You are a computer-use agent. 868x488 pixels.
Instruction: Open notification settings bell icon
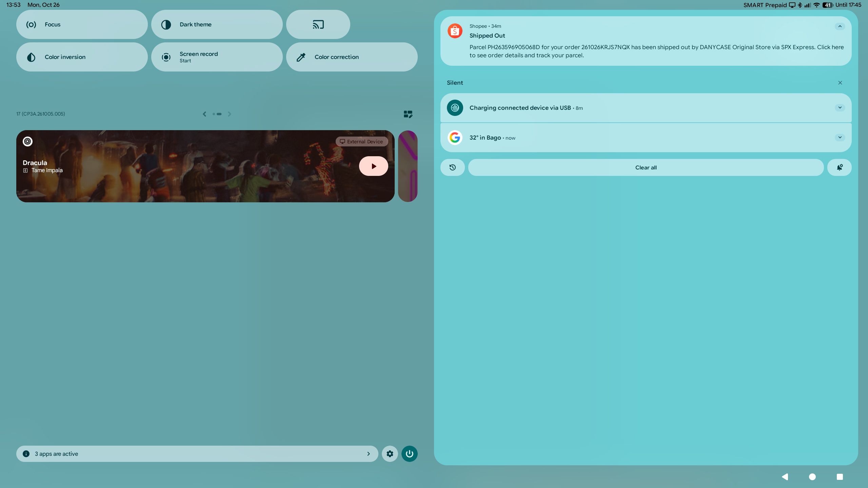click(x=839, y=167)
